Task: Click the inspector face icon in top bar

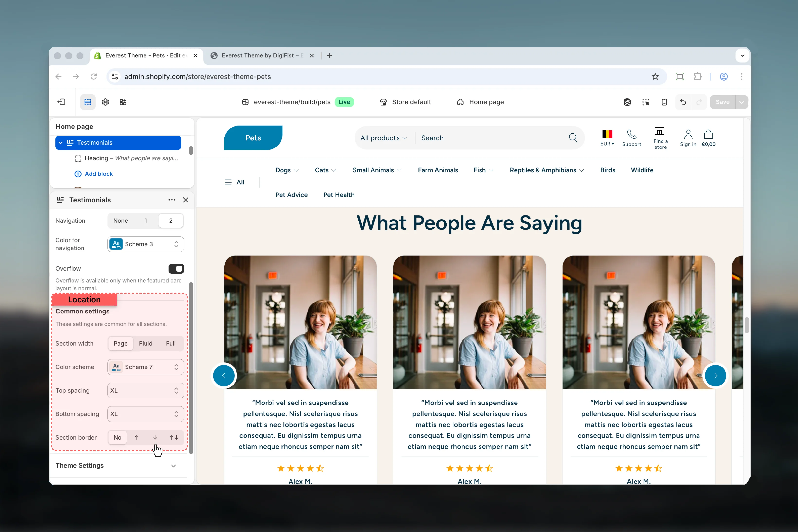Action: (x=627, y=102)
